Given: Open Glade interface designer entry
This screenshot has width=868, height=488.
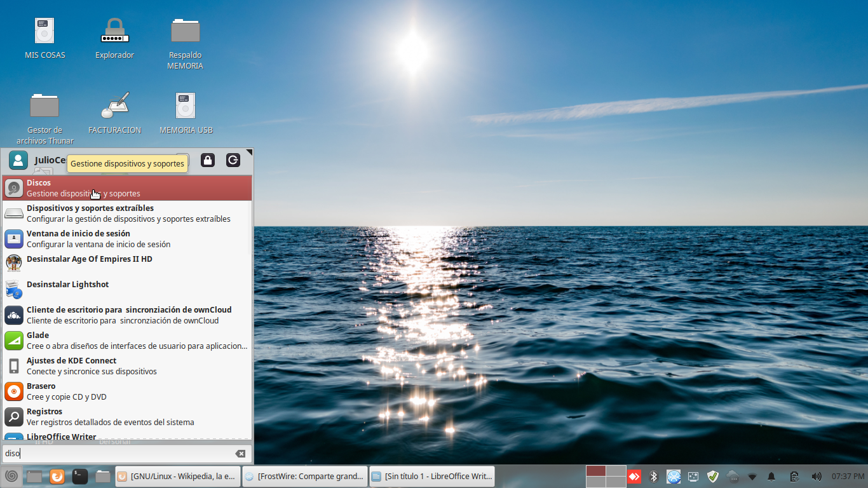Looking at the screenshot, I should 127,341.
